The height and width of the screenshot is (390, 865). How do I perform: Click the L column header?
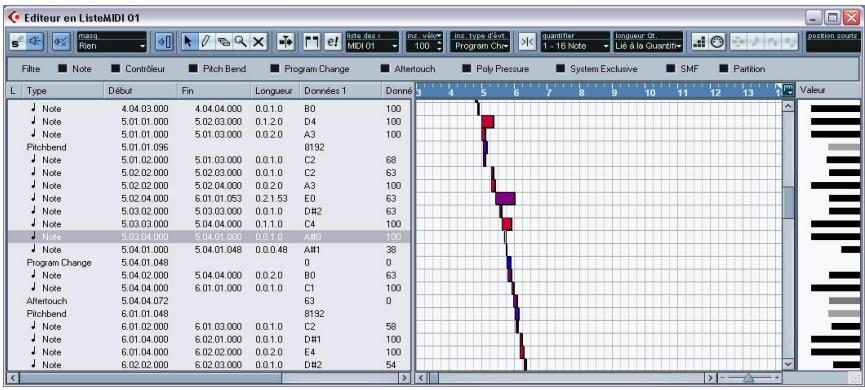[13, 91]
